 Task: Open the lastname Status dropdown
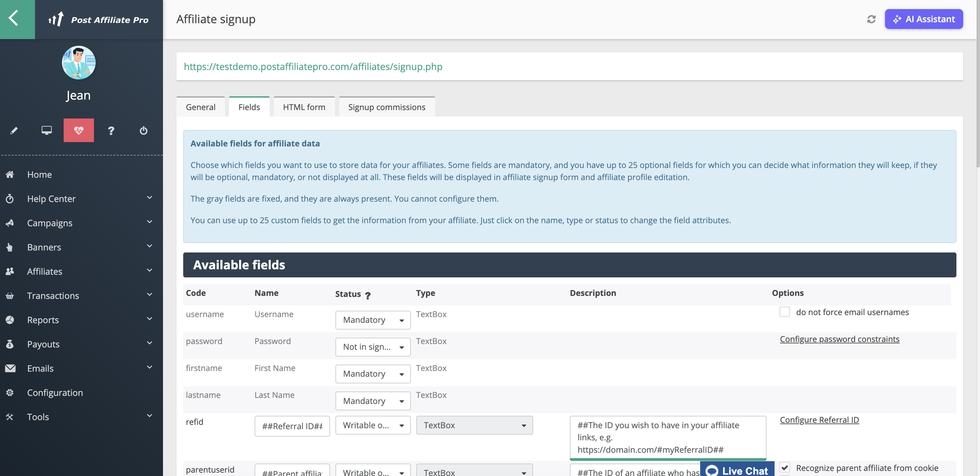pyautogui.click(x=373, y=401)
